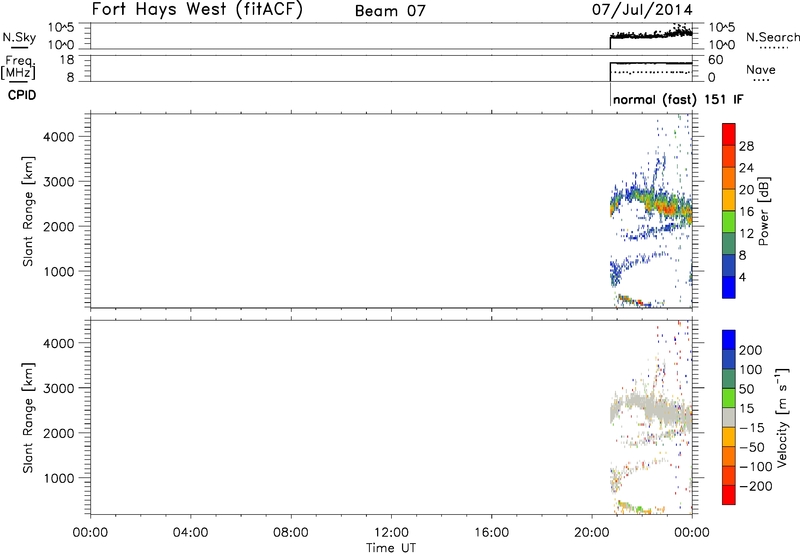Click the red -200 velocity colorbar segment
This screenshot has width=800, height=554.
click(729, 495)
